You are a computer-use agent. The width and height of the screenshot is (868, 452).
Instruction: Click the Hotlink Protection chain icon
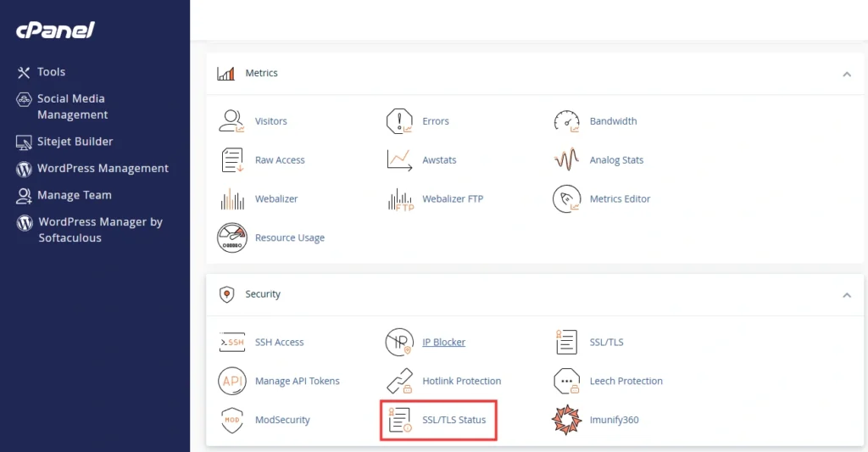(x=399, y=381)
